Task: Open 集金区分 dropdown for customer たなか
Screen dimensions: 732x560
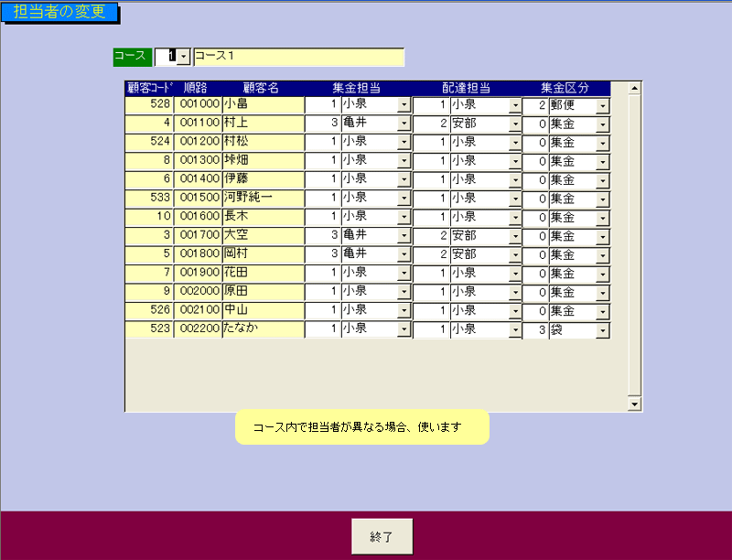Action: [602, 329]
